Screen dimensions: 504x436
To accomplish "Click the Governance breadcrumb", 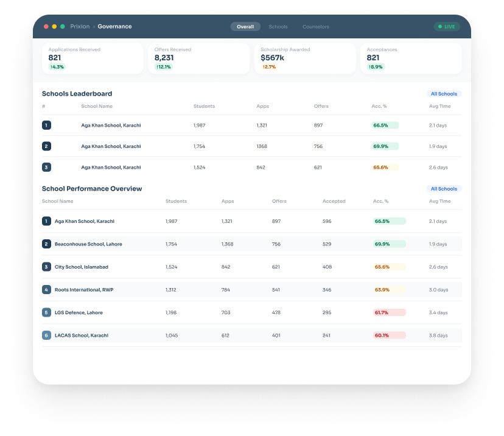I will (x=115, y=26).
